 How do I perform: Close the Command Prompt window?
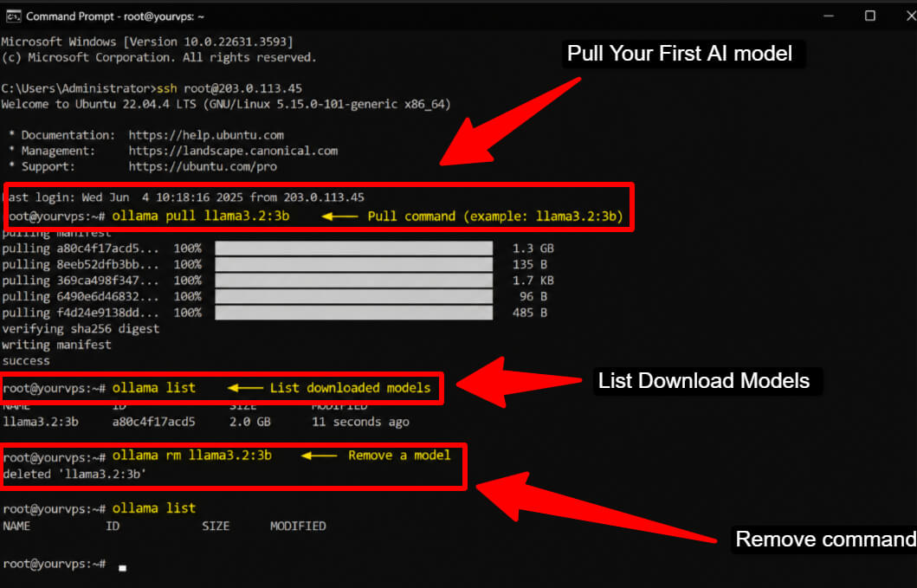click(911, 16)
